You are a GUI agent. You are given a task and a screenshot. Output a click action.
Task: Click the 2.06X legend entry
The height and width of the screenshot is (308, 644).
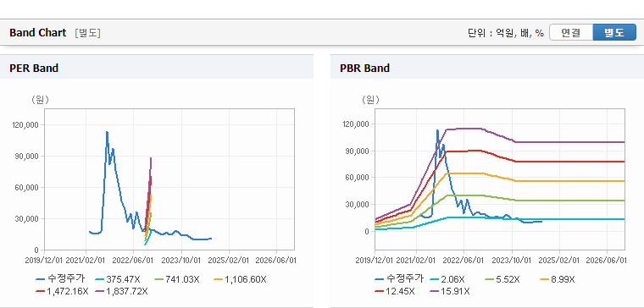(x=448, y=280)
